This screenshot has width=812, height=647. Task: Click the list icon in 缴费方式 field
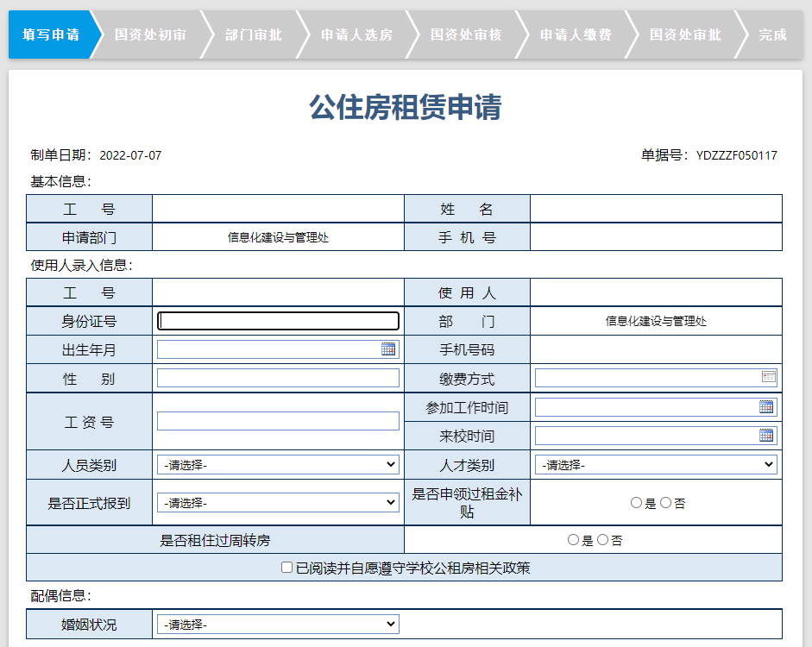(769, 377)
